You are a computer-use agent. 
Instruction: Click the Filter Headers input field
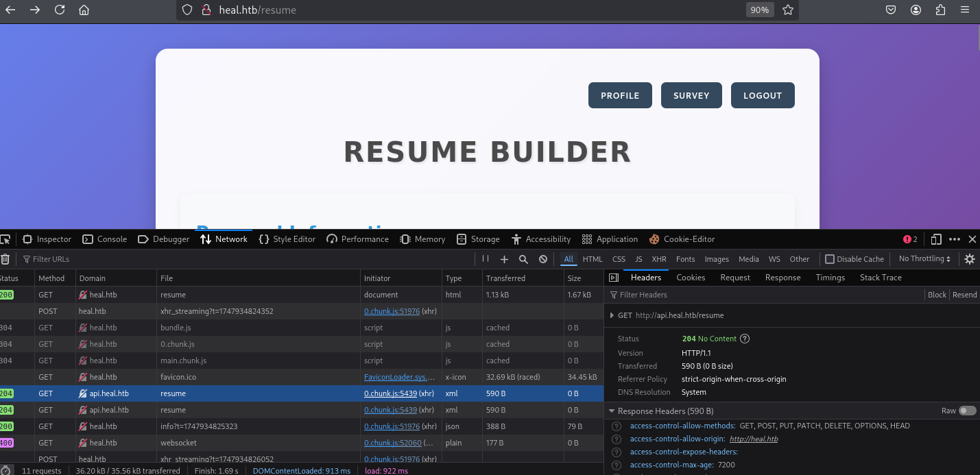[x=765, y=295]
